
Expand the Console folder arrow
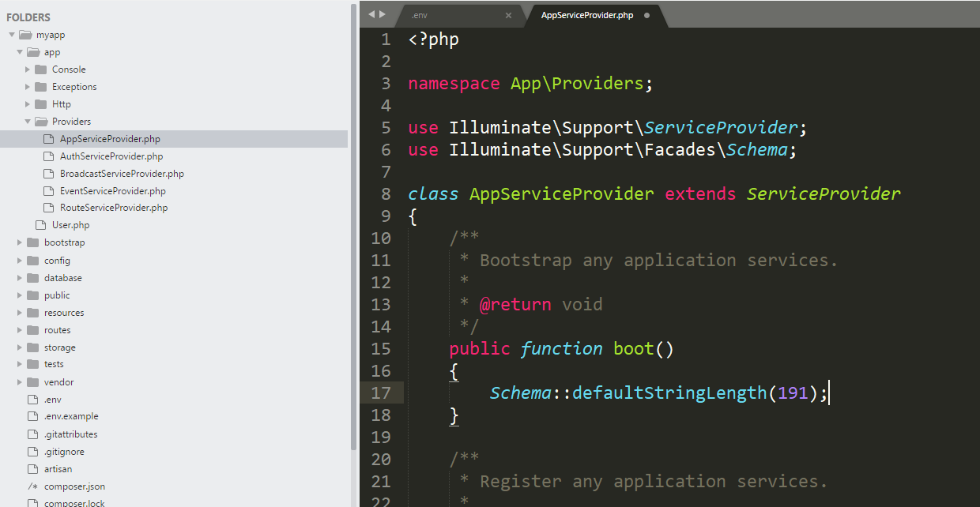[28, 69]
